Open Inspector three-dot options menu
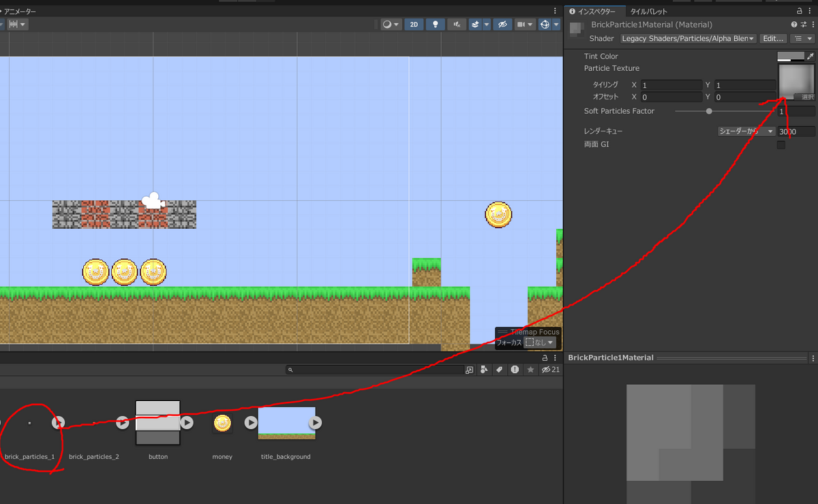The height and width of the screenshot is (504, 818). [x=811, y=12]
